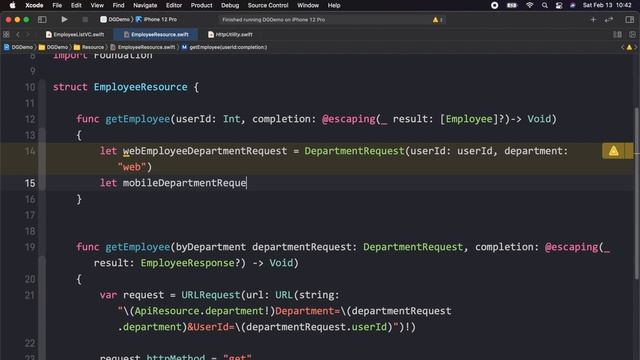The height and width of the screenshot is (360, 640).
Task: Click the code folding ribbon beside line 13
Action: coord(42,135)
